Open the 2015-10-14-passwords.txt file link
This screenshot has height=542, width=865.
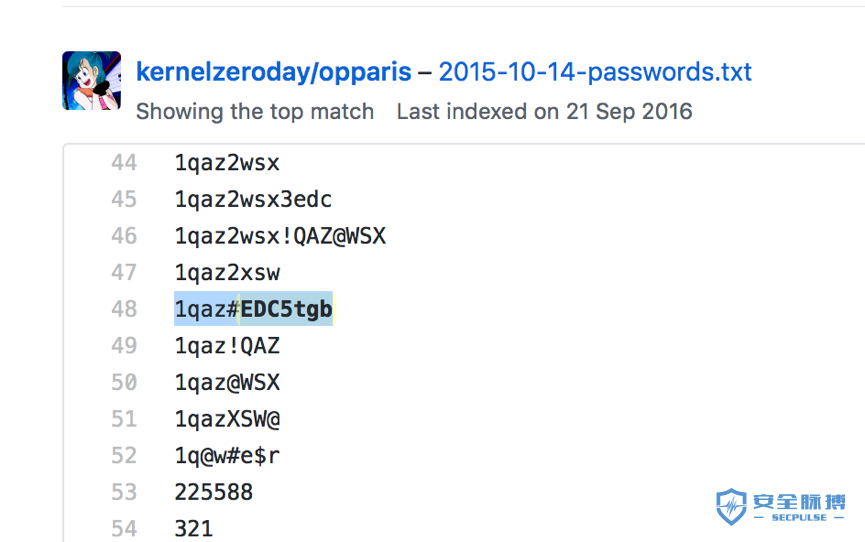point(595,72)
